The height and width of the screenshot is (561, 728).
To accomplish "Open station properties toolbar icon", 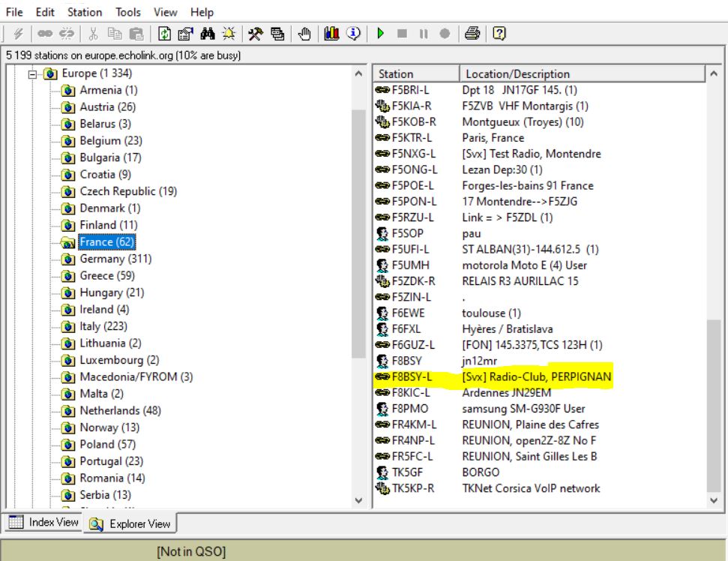I will point(186,34).
